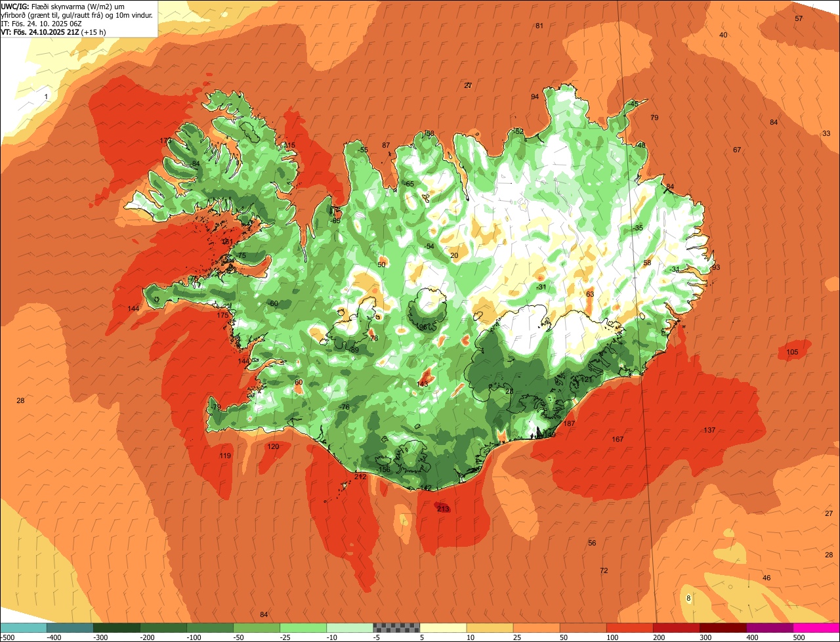Click the checkered legend swatch labeled -5
This screenshot has height=642, width=840.
point(396,628)
